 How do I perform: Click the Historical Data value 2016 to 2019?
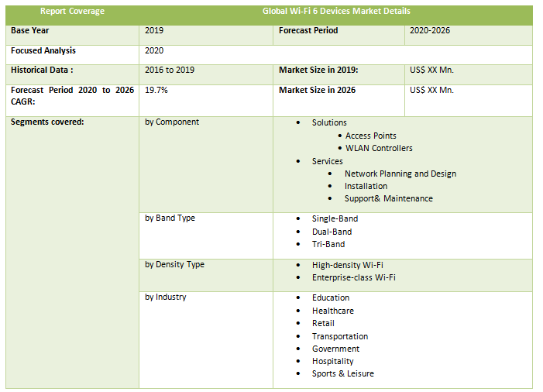tap(170, 70)
